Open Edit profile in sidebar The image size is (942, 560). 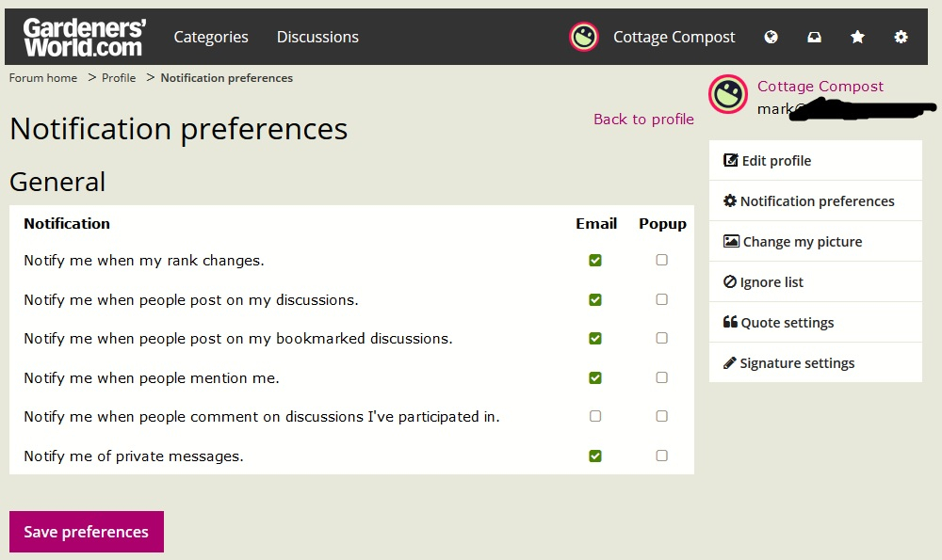815,160
